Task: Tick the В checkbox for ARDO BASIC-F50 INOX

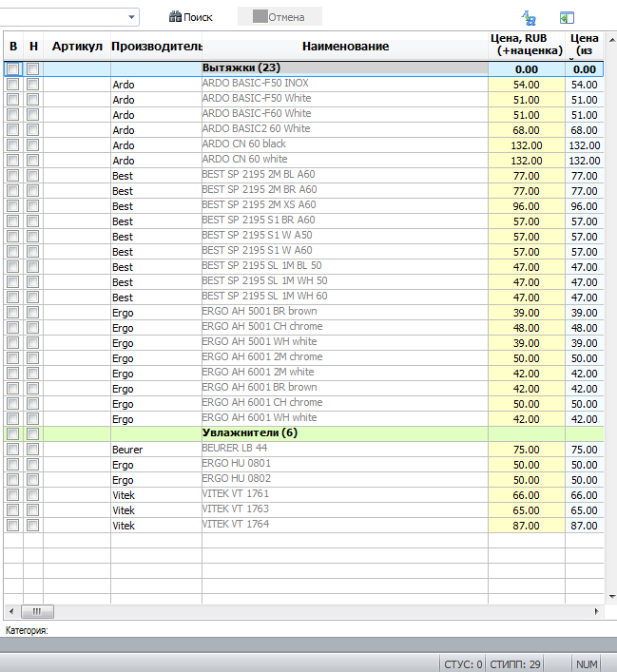Action: 13,84
